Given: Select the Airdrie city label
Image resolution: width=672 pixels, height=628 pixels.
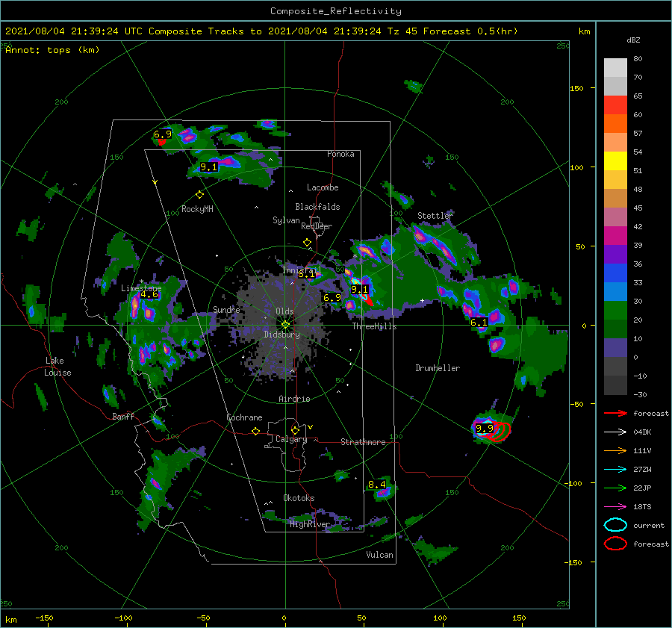Looking at the screenshot, I should [x=294, y=399].
